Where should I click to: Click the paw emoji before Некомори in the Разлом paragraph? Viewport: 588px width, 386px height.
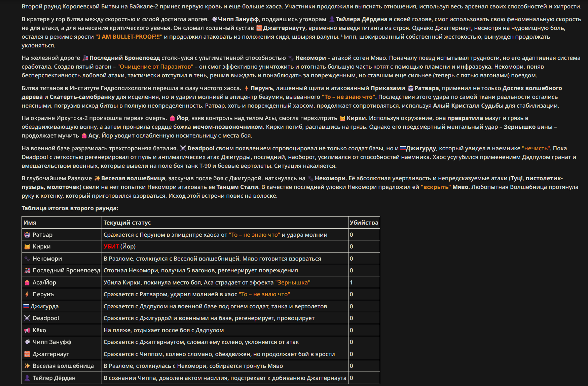point(311,178)
